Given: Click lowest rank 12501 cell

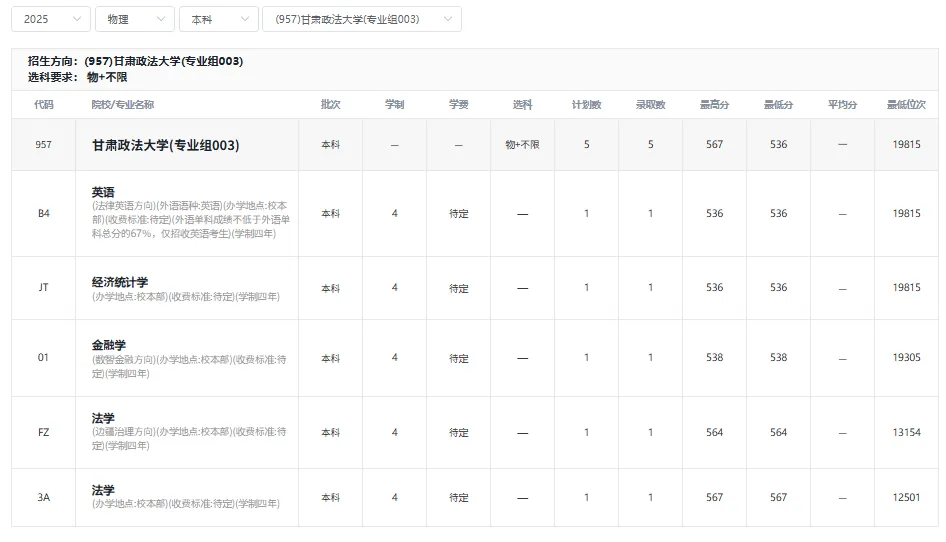Looking at the screenshot, I should click(x=906, y=497).
